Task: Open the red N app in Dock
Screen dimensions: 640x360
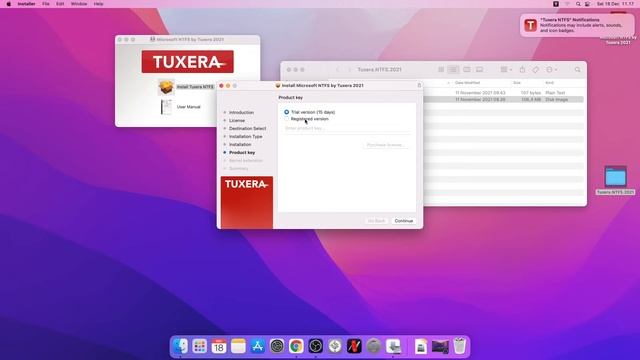Action: click(x=354, y=346)
